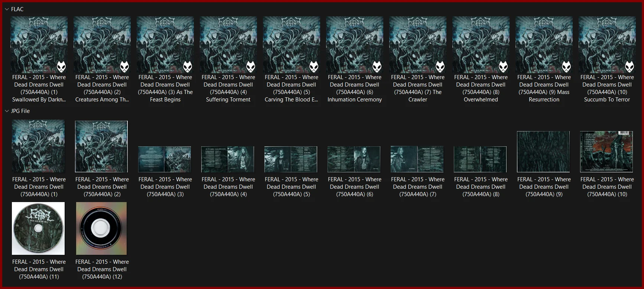644x289 pixels.
Task: Select JPG (5) booklet page thumbnail
Action: click(x=291, y=159)
